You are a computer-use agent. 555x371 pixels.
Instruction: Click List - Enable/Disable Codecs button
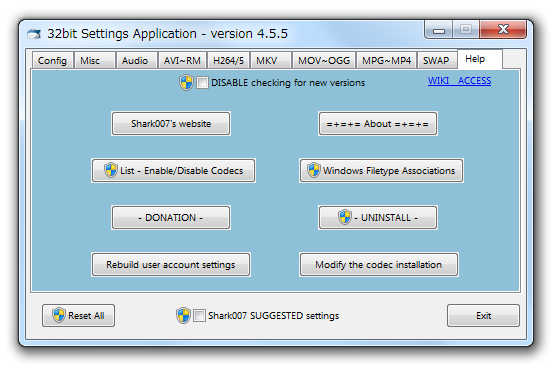(x=173, y=171)
